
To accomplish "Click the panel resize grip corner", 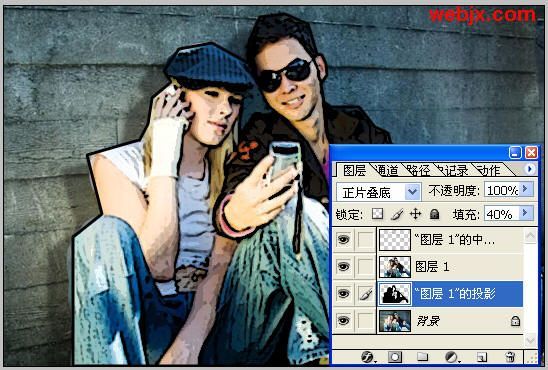I will pyautogui.click(x=532, y=357).
